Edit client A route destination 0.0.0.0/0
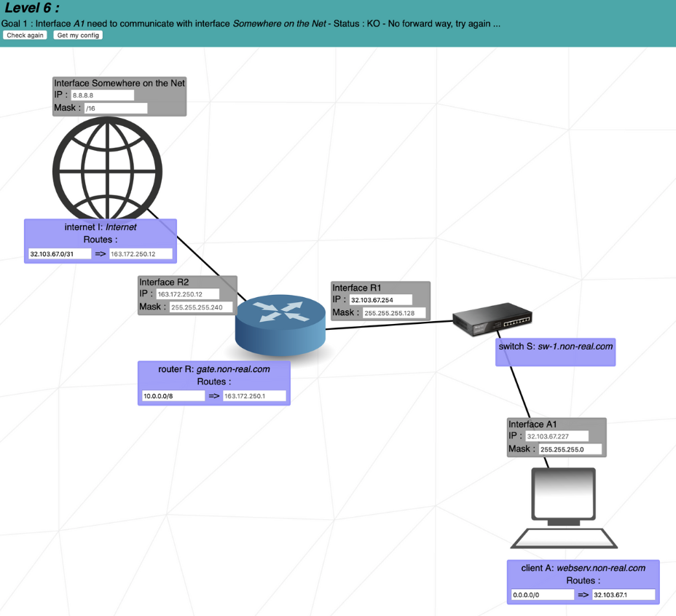Viewport: 676px width, 616px height. (543, 595)
